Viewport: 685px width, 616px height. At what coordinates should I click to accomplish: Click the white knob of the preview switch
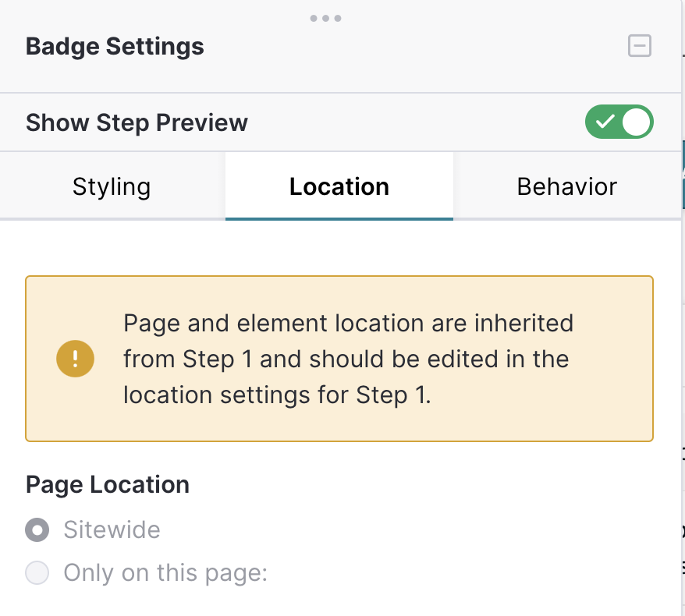[636, 122]
